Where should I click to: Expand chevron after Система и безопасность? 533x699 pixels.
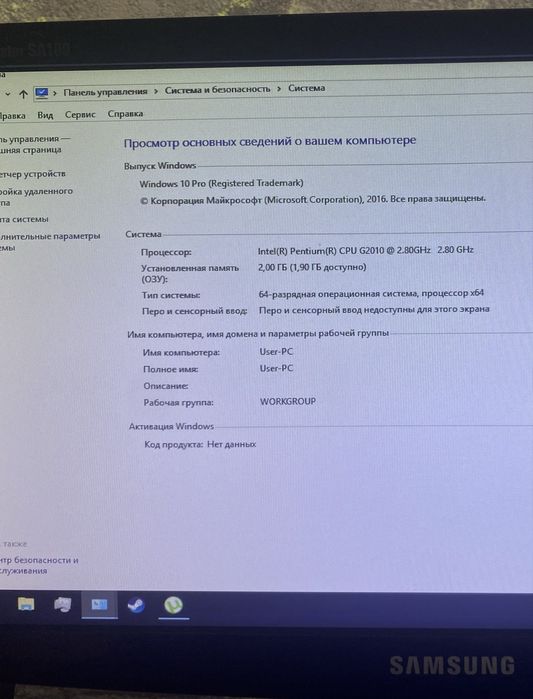279,89
